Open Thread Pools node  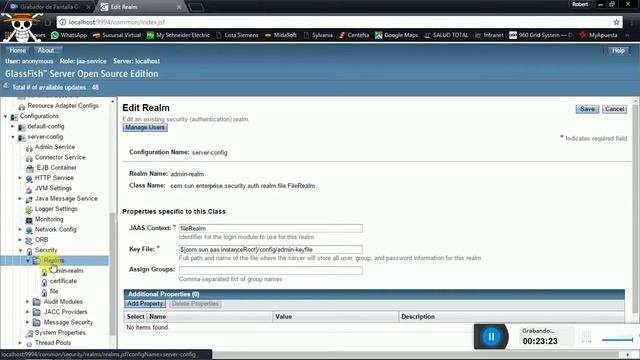click(53, 343)
